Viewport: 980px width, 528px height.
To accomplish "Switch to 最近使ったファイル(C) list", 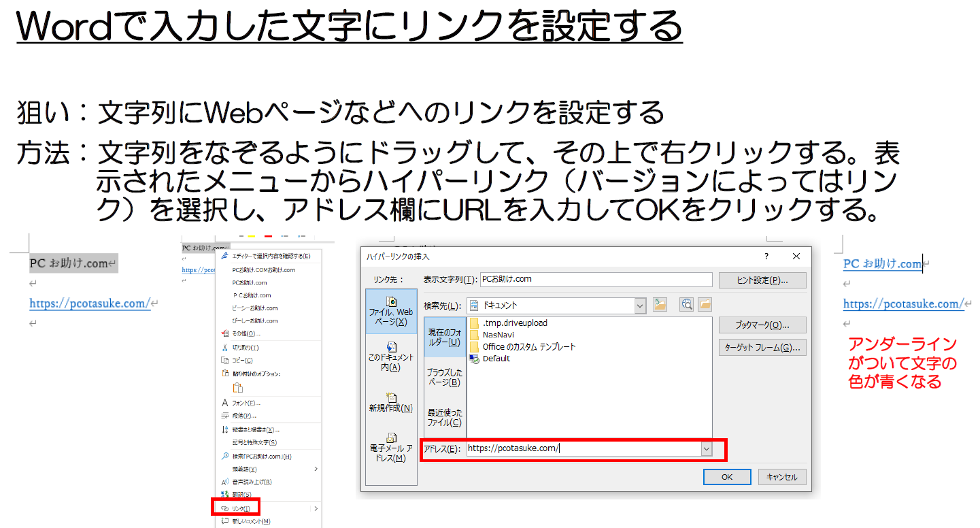I will (x=445, y=417).
